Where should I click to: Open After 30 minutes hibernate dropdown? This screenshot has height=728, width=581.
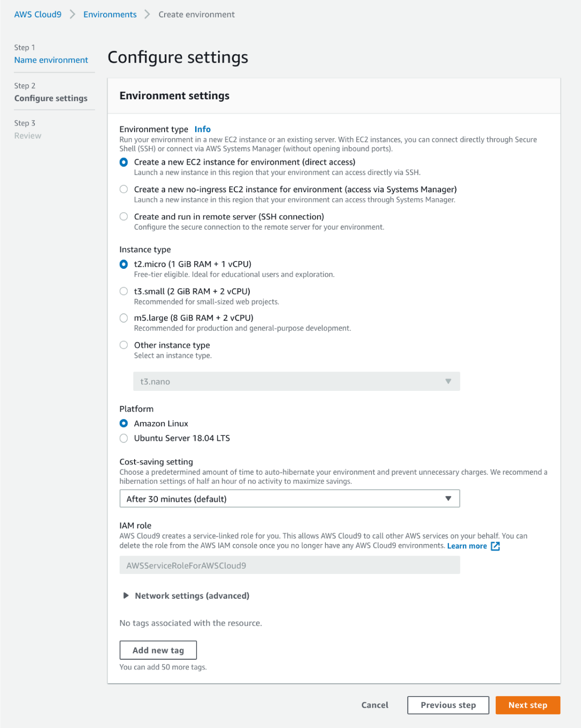[289, 498]
